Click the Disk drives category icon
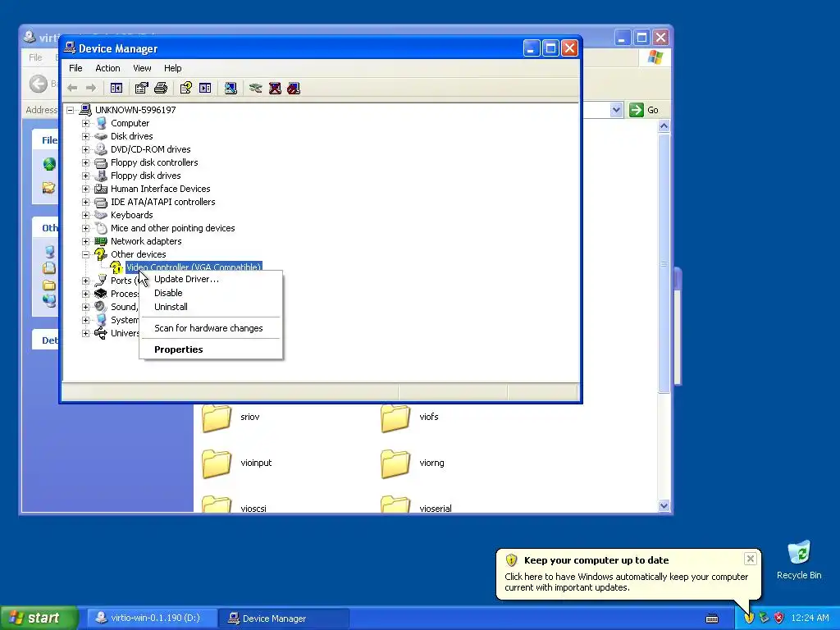 coord(101,136)
